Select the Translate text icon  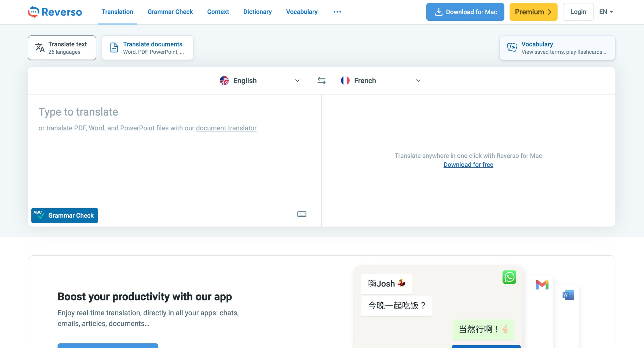40,47
